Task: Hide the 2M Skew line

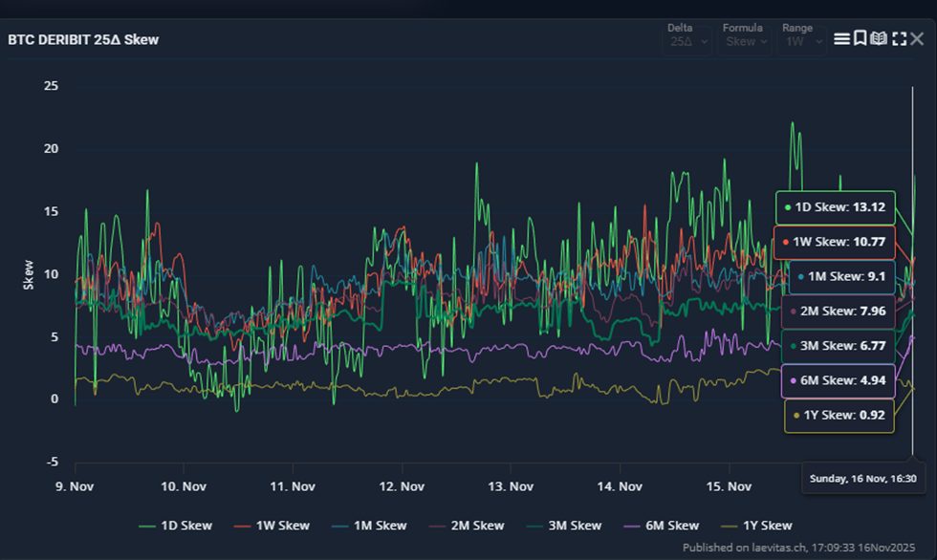Action: click(467, 525)
